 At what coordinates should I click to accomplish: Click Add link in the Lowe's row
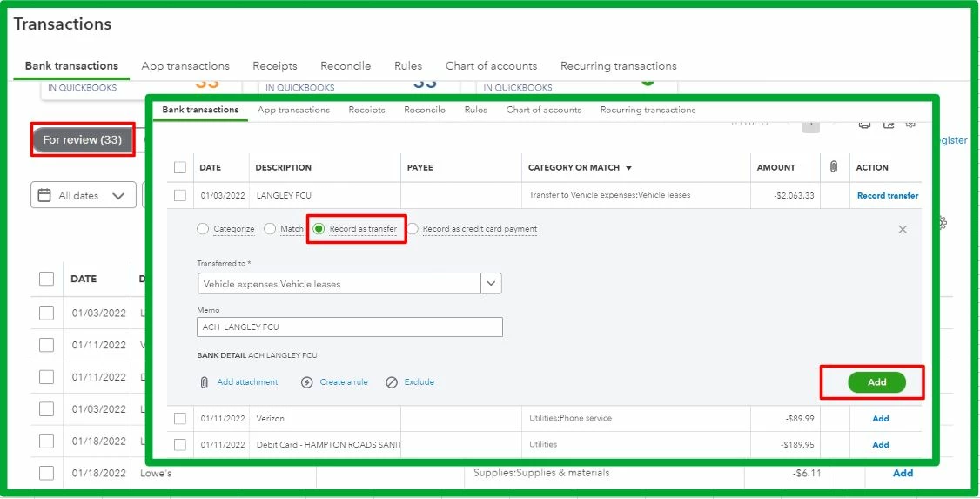click(x=903, y=474)
